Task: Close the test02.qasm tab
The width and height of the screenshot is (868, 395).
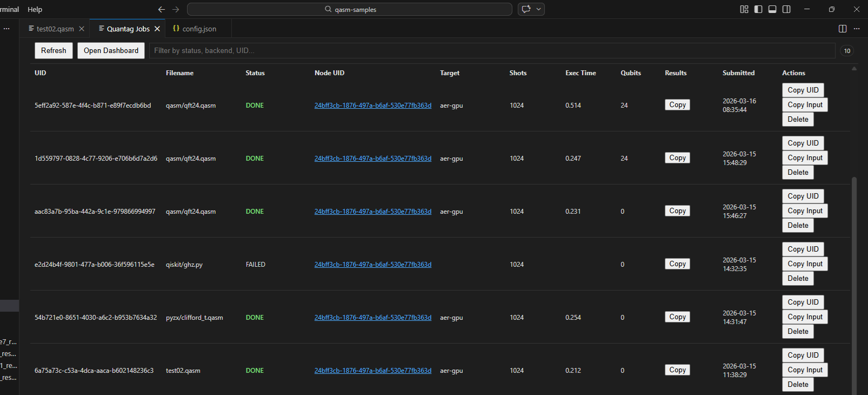Action: [82, 29]
